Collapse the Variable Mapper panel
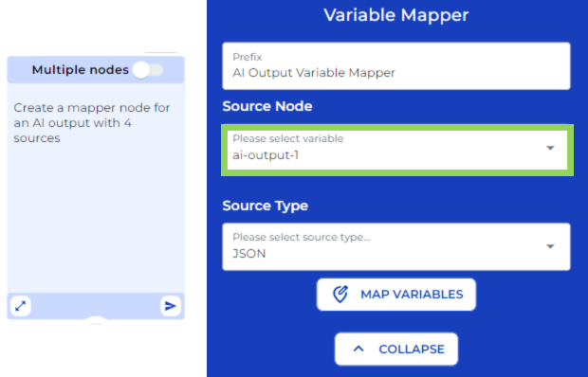 [x=396, y=349]
